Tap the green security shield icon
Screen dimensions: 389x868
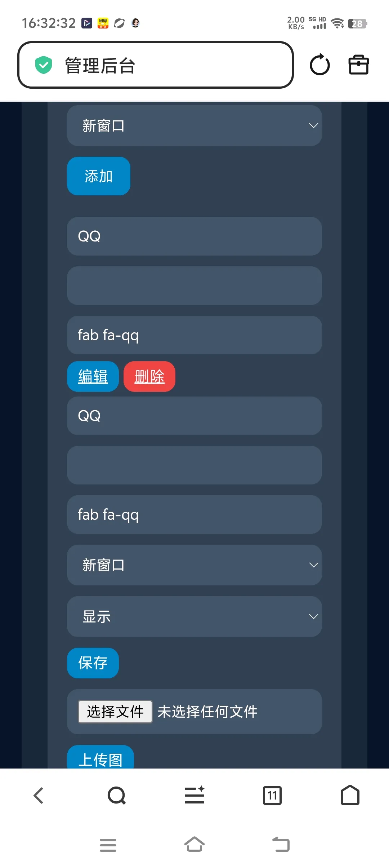pos(44,65)
